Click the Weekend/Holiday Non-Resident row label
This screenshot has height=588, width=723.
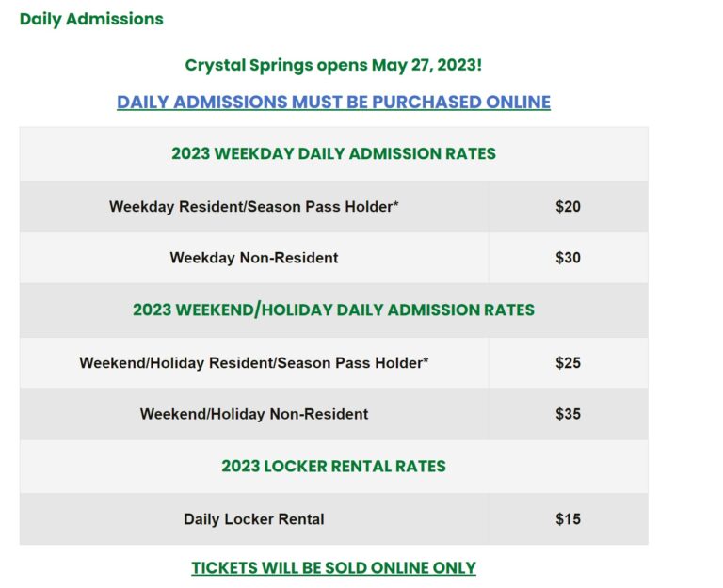[x=254, y=414]
